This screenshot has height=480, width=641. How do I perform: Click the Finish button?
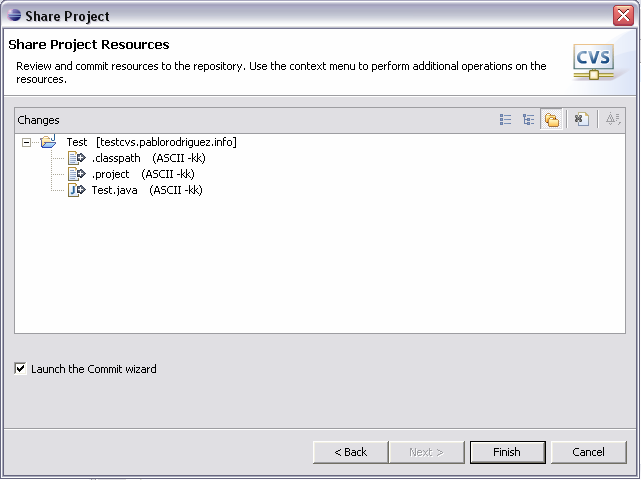[507, 452]
